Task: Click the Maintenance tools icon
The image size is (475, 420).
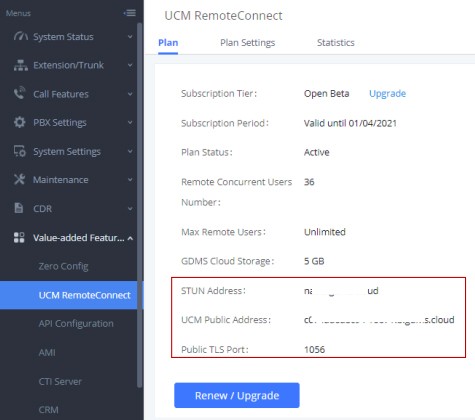Action: (20, 180)
